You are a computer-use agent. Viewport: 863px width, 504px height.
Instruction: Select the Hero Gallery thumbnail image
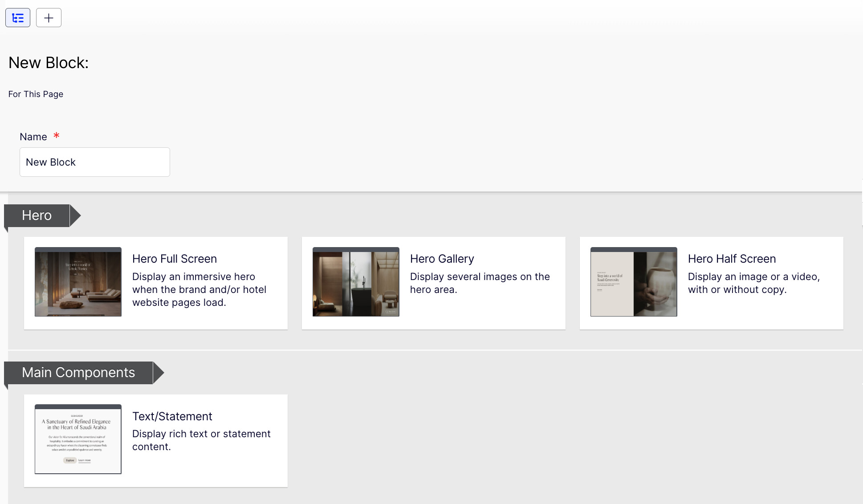pyautogui.click(x=356, y=282)
